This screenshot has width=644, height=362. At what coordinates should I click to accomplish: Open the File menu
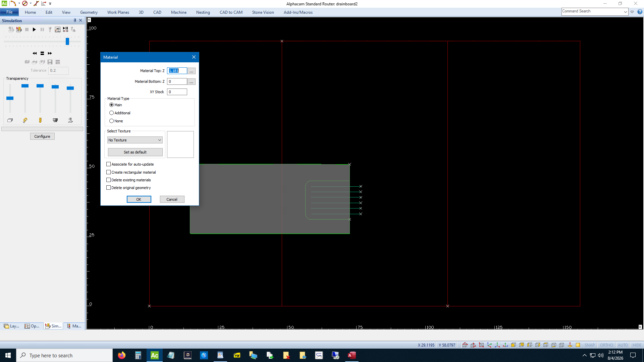9,12
